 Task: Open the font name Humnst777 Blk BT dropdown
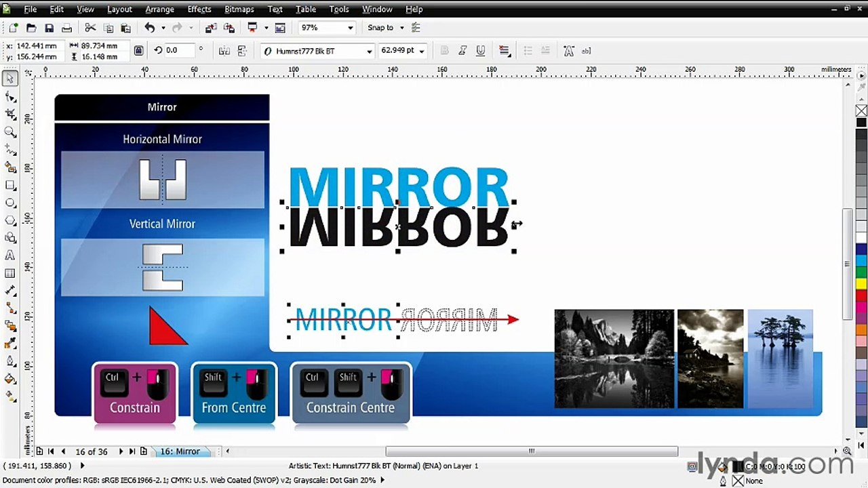[369, 51]
